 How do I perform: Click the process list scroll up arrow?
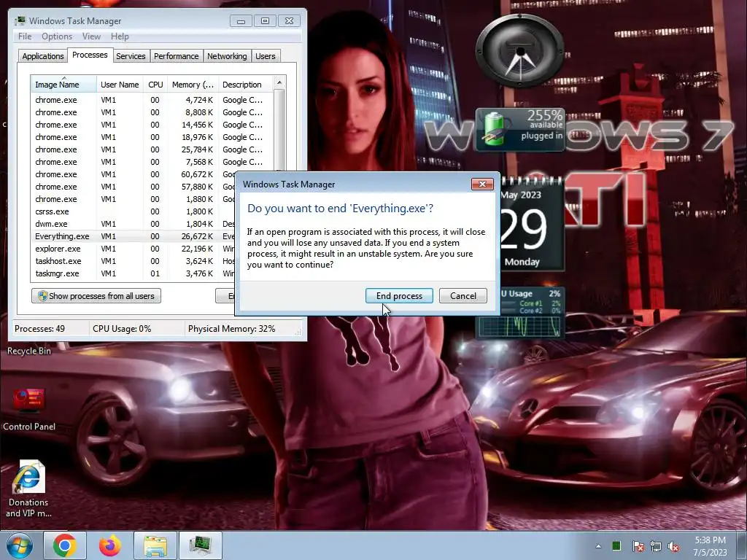[x=279, y=83]
